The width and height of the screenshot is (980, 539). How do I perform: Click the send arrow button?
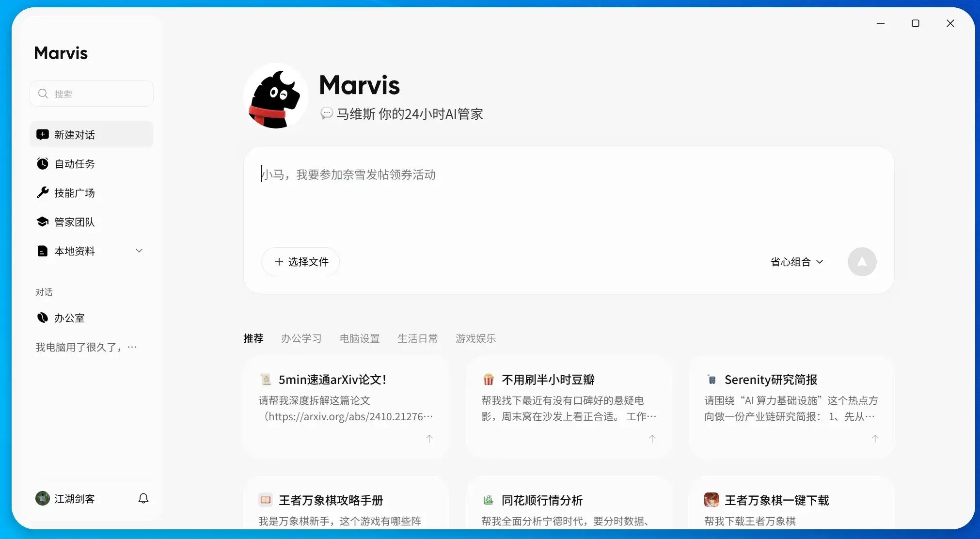point(862,262)
